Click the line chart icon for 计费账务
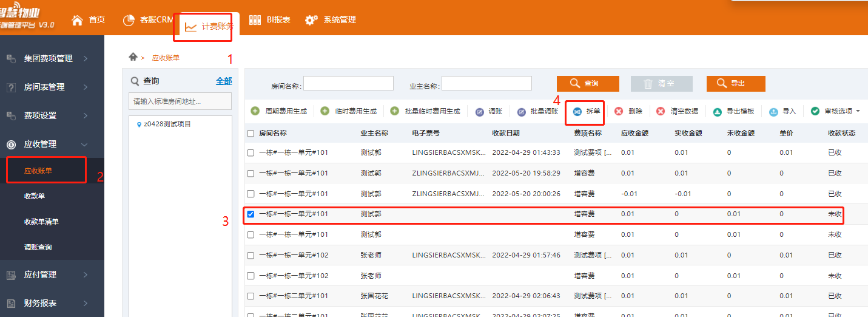 point(190,27)
